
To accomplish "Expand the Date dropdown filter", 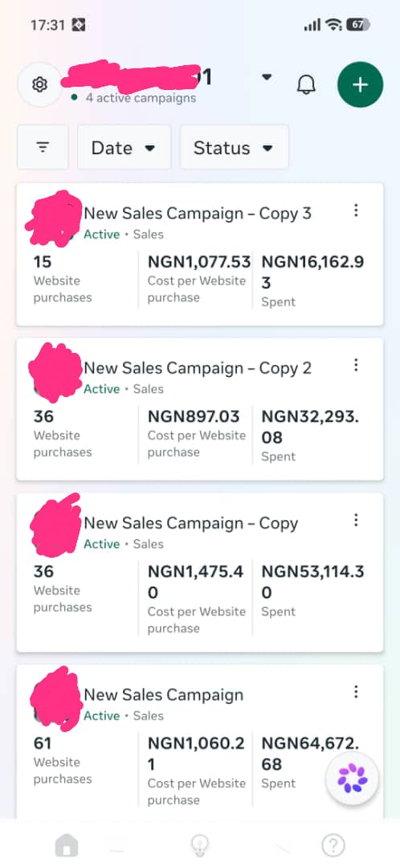I will pos(124,147).
